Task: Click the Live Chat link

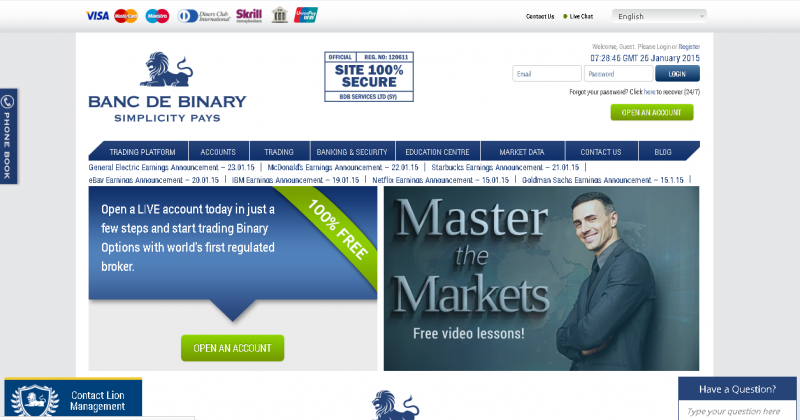Action: coord(581,16)
